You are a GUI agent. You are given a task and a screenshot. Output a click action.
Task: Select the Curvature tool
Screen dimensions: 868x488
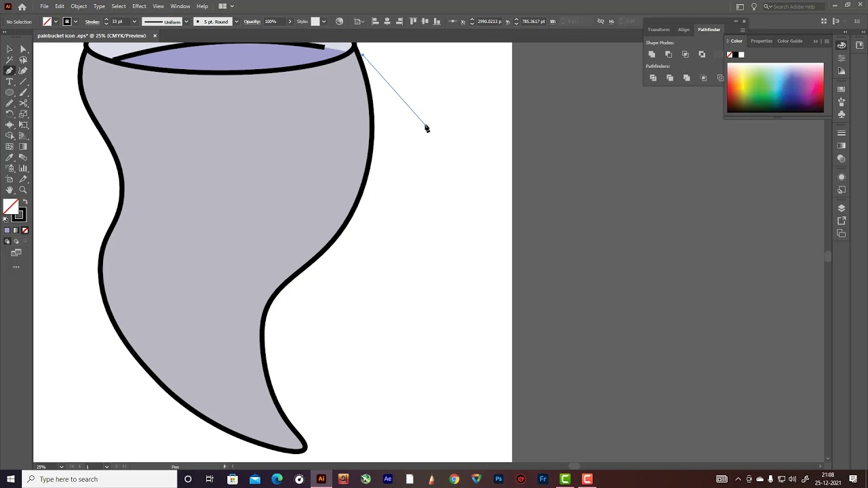tap(23, 70)
